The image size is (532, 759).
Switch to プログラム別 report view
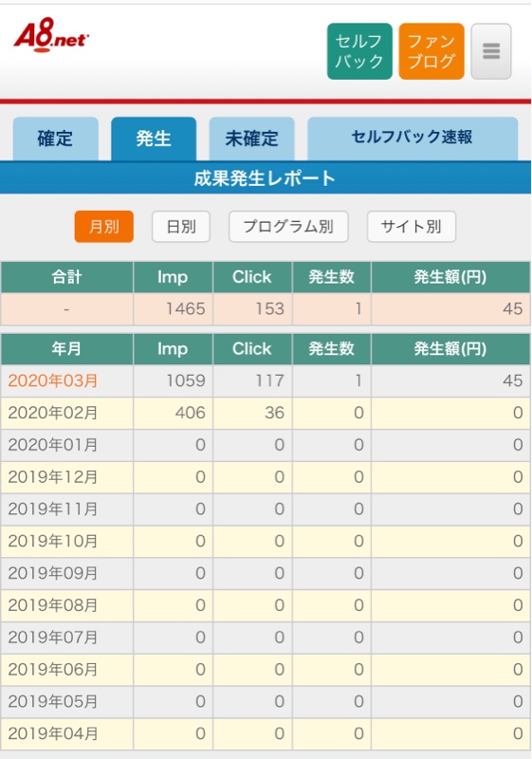(288, 227)
